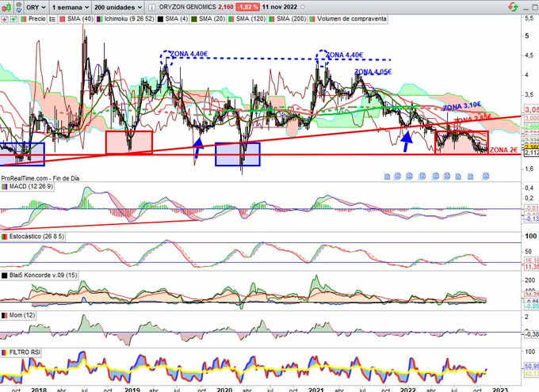Viewport: 539px width, 392px height.
Task: Click the 'ProRealTime.com - Fin de Día' text
Action: coord(40,178)
